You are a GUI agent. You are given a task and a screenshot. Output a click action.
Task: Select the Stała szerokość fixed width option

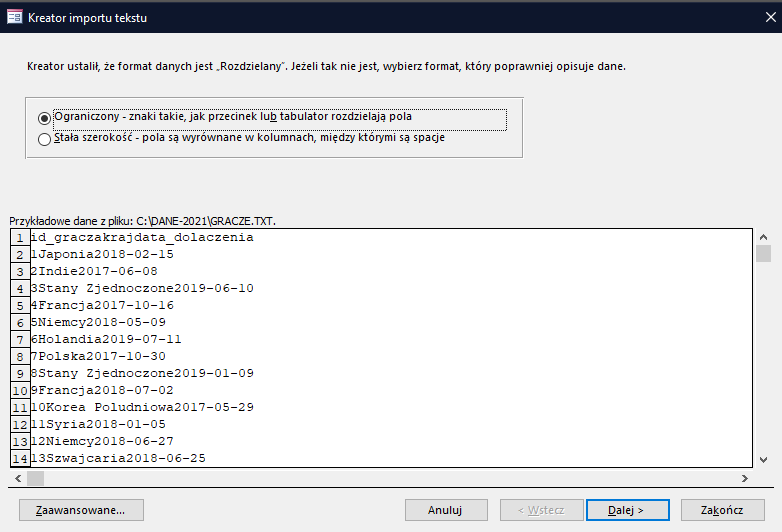click(x=44, y=139)
